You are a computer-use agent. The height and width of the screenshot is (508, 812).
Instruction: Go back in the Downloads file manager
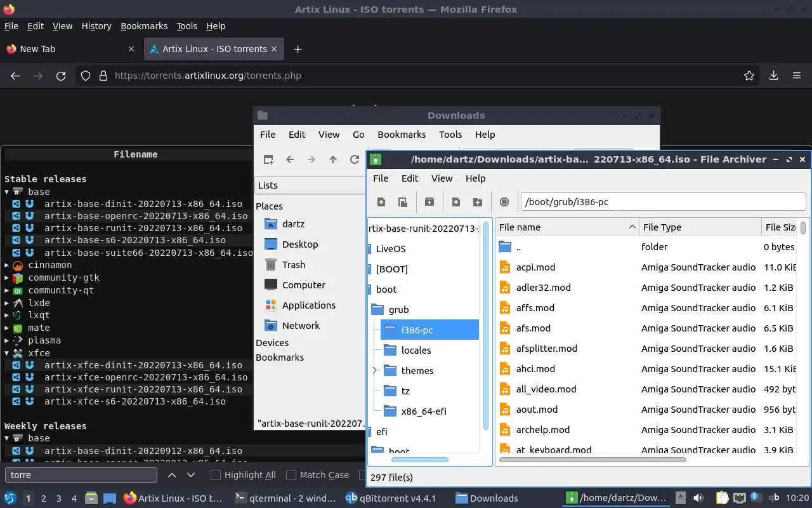pyautogui.click(x=290, y=159)
